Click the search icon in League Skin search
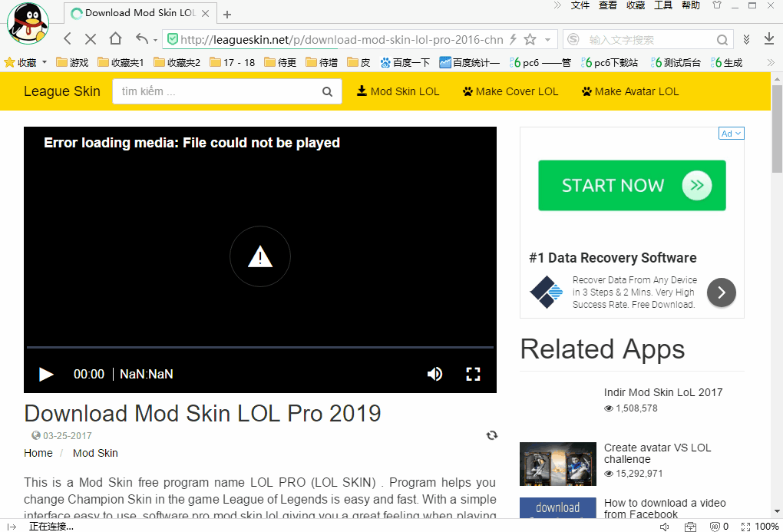The height and width of the screenshot is (532, 783). (x=327, y=91)
